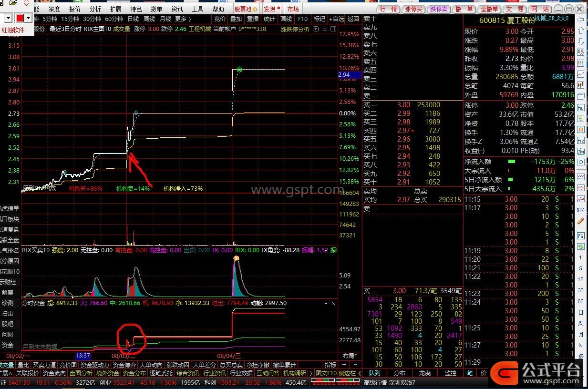Open the 深度 menu

pyautogui.click(x=54, y=9)
